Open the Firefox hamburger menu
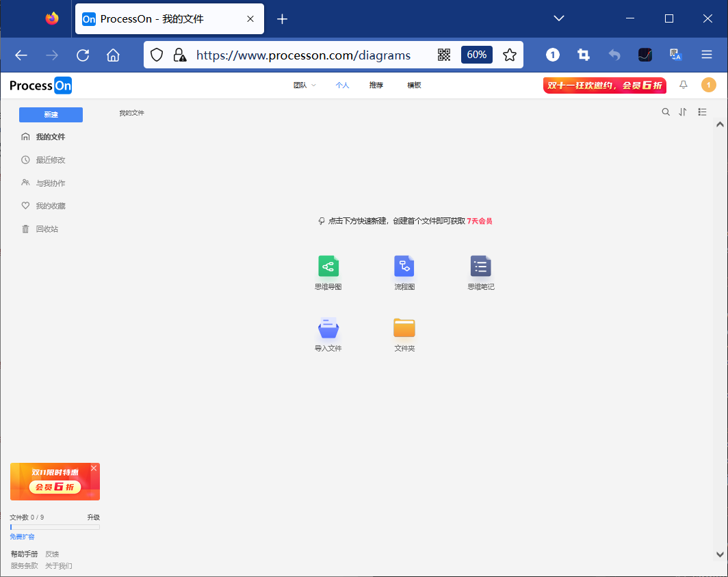 [x=707, y=55]
